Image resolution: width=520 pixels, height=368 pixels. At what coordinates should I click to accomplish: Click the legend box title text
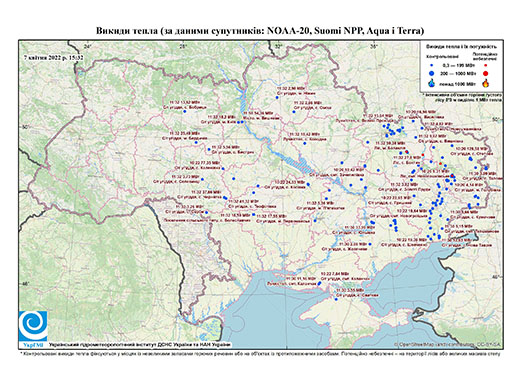click(x=462, y=47)
